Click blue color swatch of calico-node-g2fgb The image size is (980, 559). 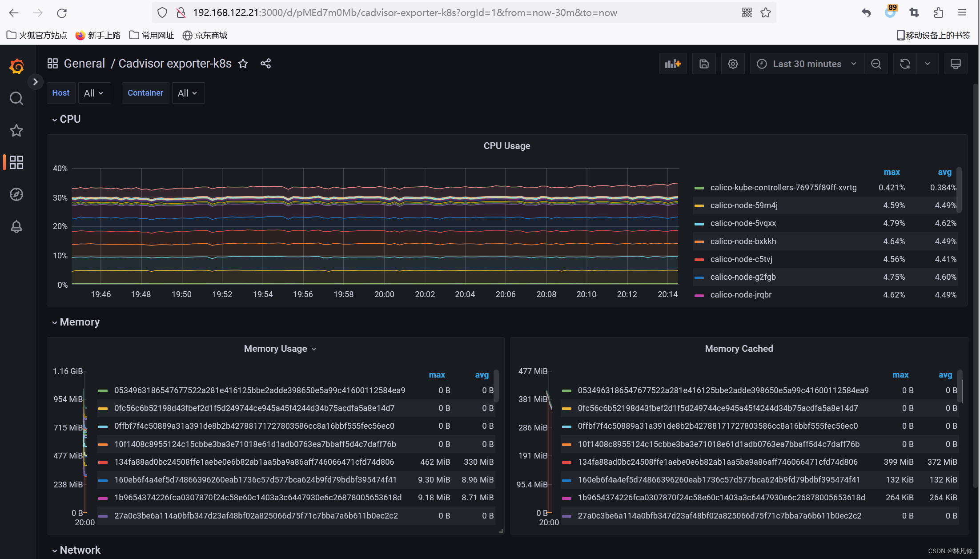tap(699, 277)
